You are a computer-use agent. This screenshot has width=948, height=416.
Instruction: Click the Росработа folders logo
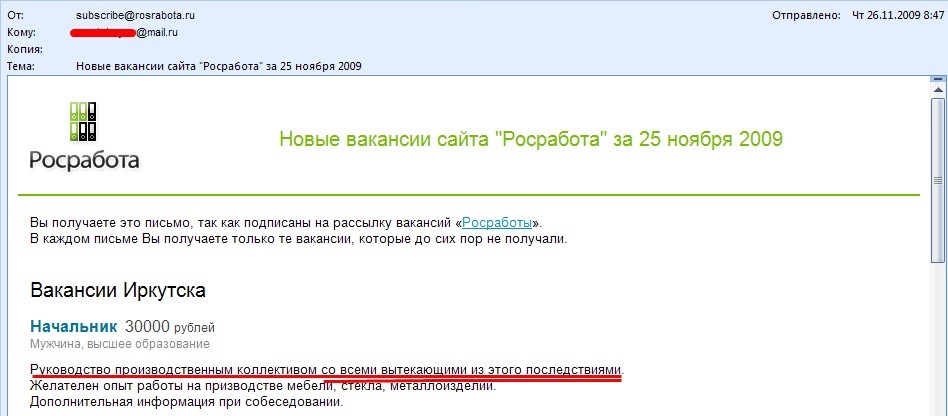[x=83, y=122]
